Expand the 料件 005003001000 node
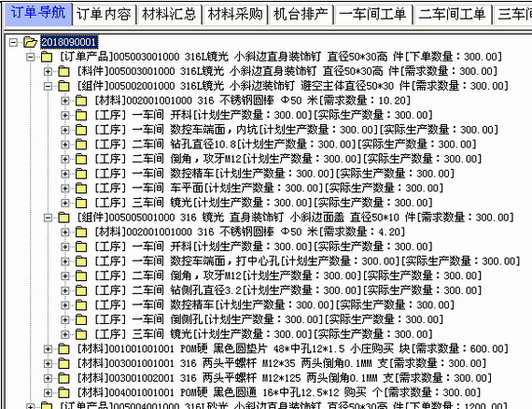532x409 pixels. (x=48, y=72)
